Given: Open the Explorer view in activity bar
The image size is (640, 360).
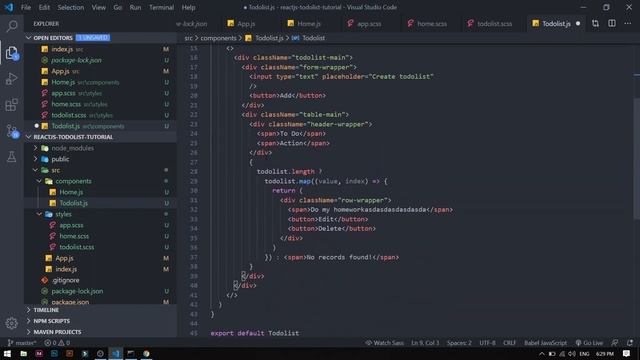Looking at the screenshot, I should [x=12, y=53].
